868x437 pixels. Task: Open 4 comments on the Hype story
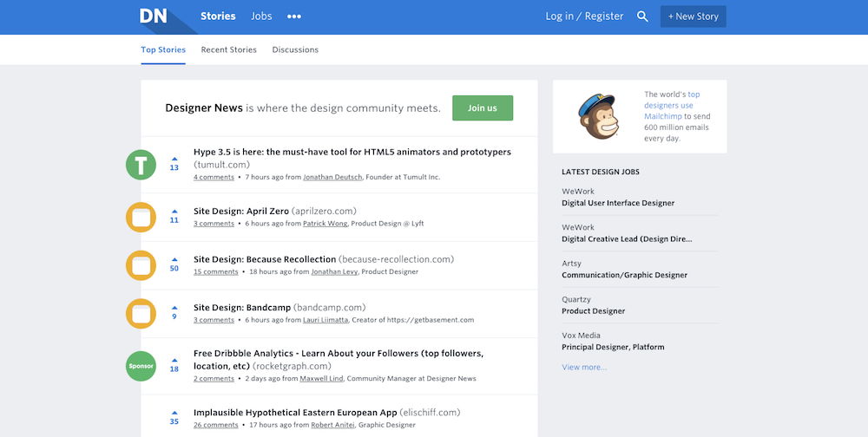214,177
